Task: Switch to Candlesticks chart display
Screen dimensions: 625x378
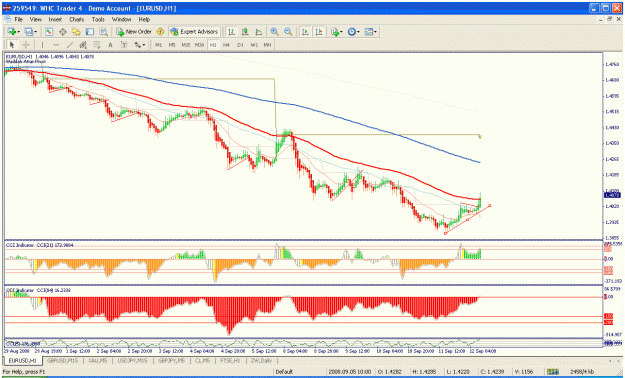Action: 245,32
